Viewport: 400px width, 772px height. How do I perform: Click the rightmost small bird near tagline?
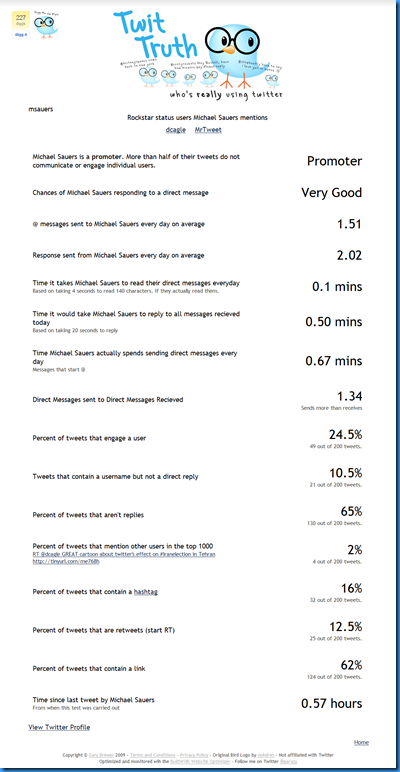point(271,80)
